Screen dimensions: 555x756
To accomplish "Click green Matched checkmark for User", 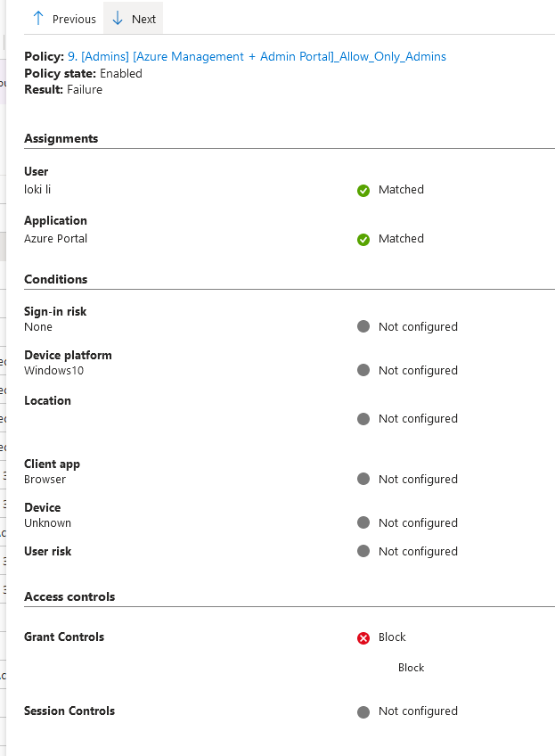I will coord(363,190).
